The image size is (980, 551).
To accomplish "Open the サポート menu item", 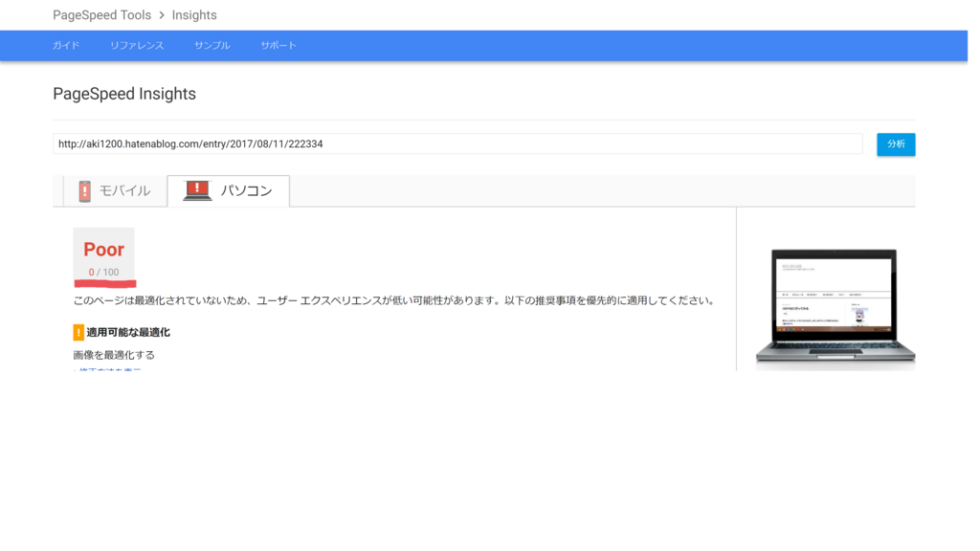I will coord(278,46).
